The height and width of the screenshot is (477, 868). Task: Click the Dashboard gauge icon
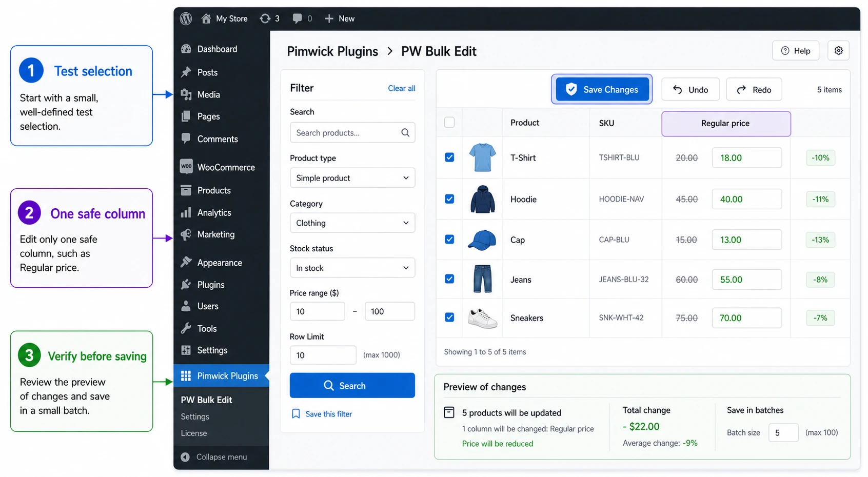tap(186, 49)
